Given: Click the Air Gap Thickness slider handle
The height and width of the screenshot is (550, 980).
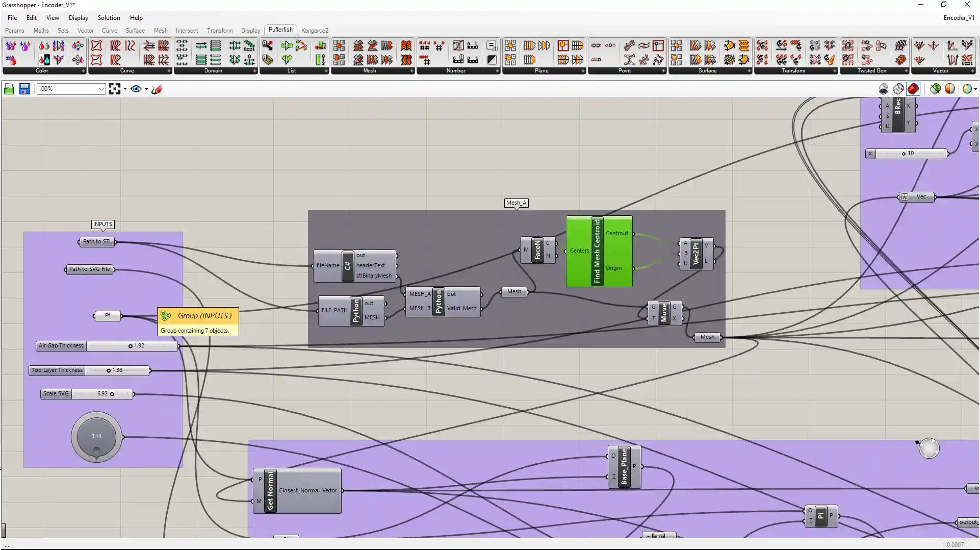Looking at the screenshot, I should (x=131, y=346).
